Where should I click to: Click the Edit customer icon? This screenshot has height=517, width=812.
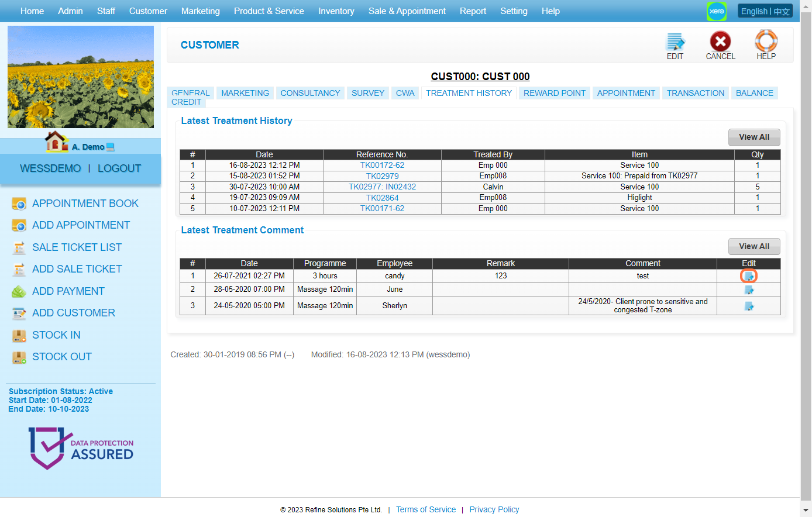(675, 42)
